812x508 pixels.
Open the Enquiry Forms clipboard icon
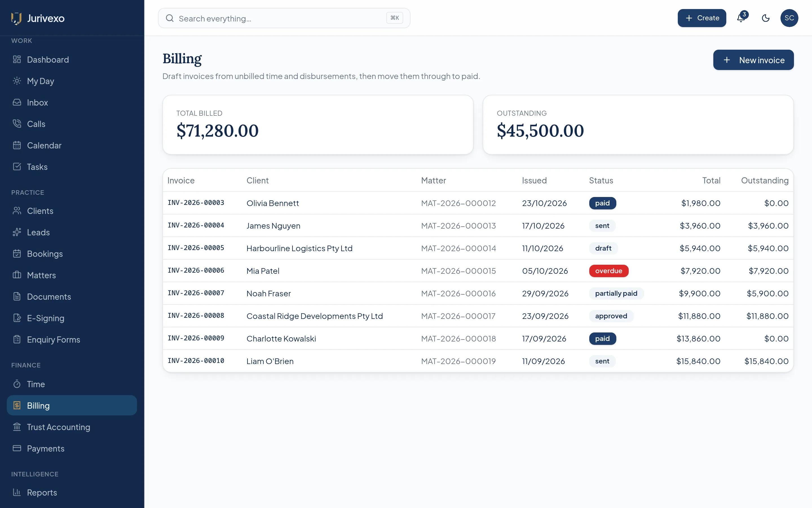(17, 340)
